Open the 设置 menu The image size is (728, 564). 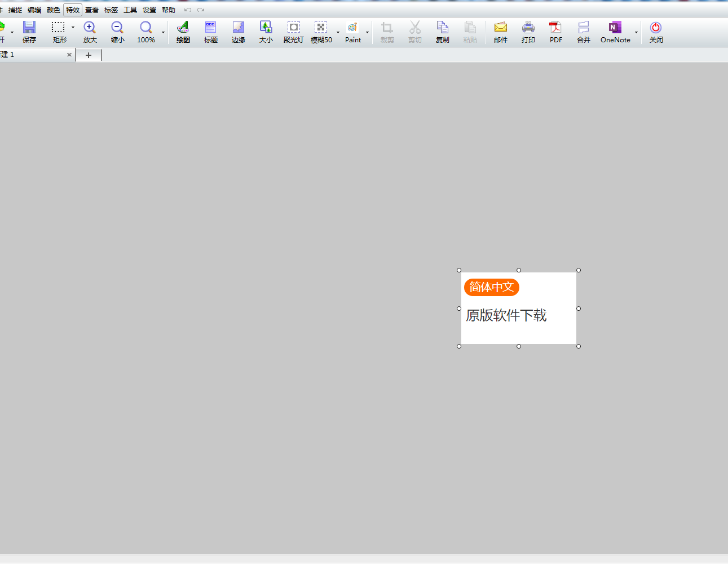tap(149, 10)
